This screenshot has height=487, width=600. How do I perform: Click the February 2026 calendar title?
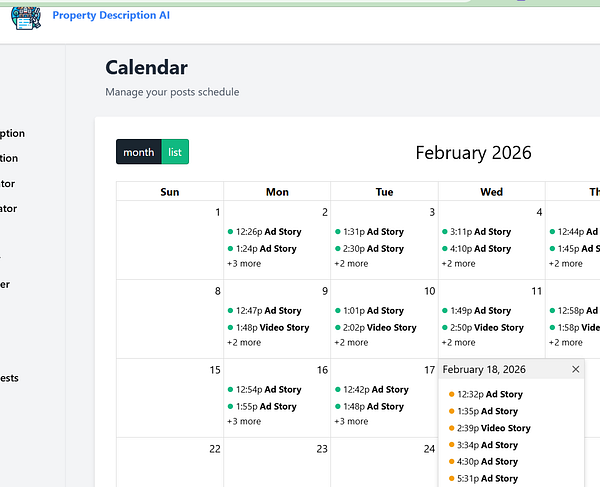coord(473,152)
